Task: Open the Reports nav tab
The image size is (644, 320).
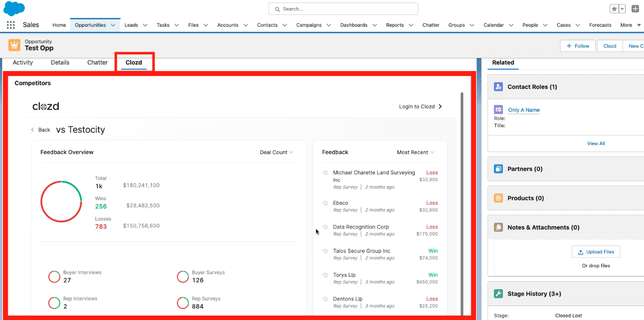Action: tap(395, 25)
